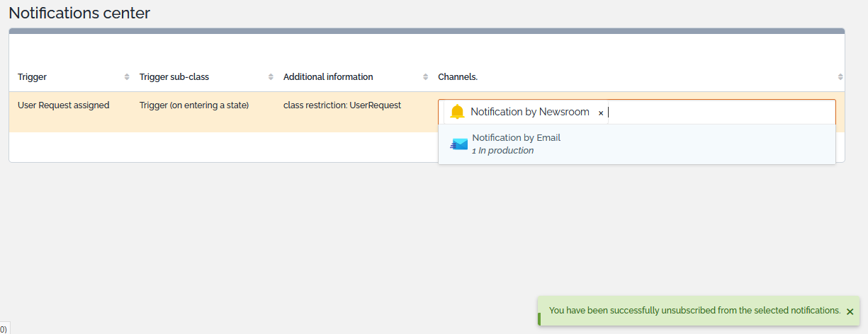The image size is (868, 334).
Task: Click the "1 In production" status text
Action: 502,151
